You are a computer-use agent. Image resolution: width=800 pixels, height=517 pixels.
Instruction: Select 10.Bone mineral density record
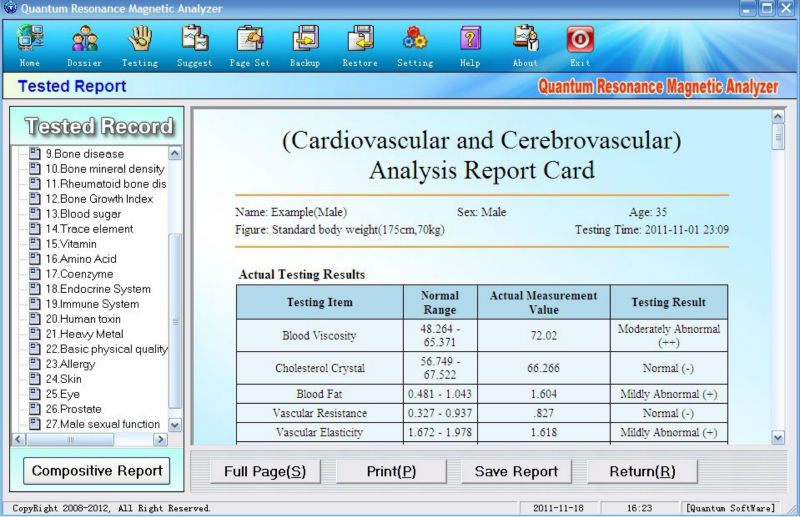(105, 169)
